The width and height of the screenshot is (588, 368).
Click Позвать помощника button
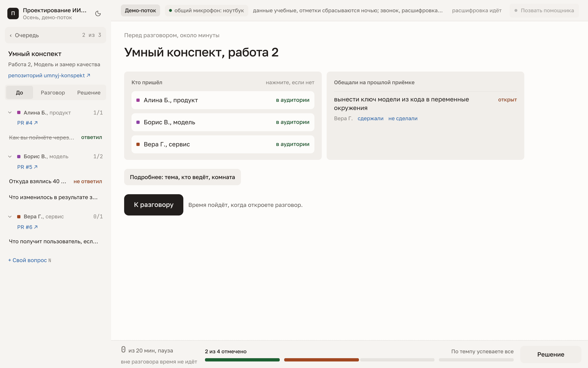point(544,10)
